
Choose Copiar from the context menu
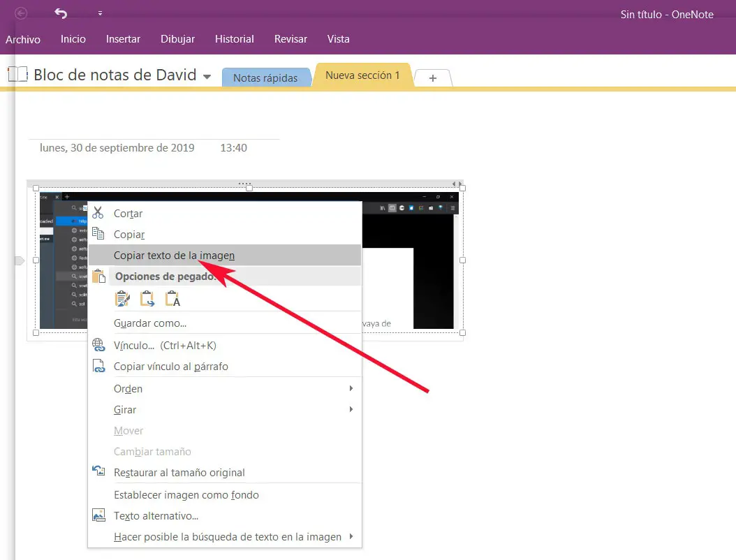pyautogui.click(x=224, y=234)
